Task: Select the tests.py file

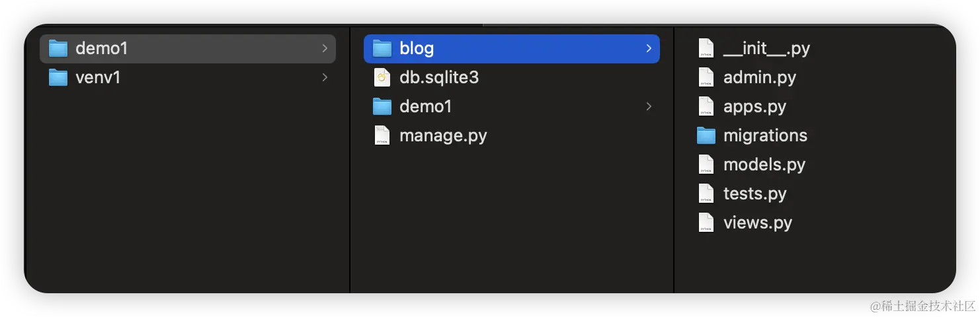Action: 755,194
